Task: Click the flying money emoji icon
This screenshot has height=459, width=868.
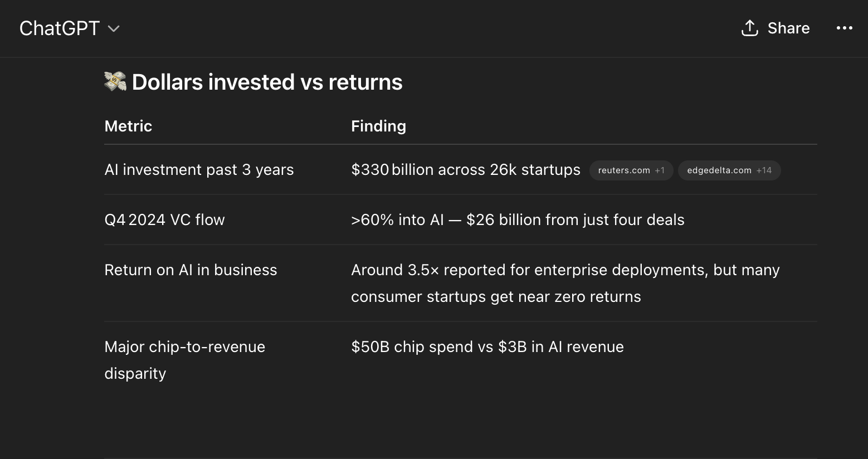Action: pyautogui.click(x=115, y=82)
